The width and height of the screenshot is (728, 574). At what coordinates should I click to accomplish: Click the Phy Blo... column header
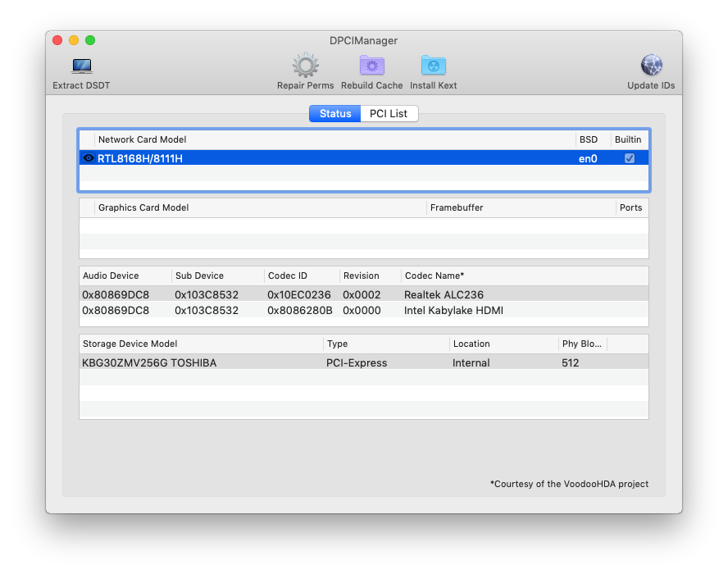pyautogui.click(x=582, y=344)
